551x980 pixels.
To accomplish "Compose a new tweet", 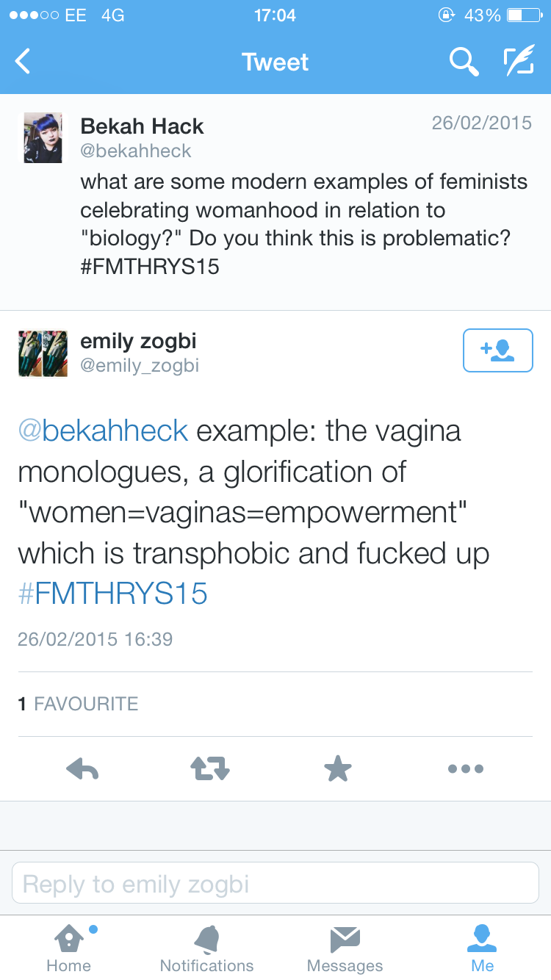I will point(518,62).
